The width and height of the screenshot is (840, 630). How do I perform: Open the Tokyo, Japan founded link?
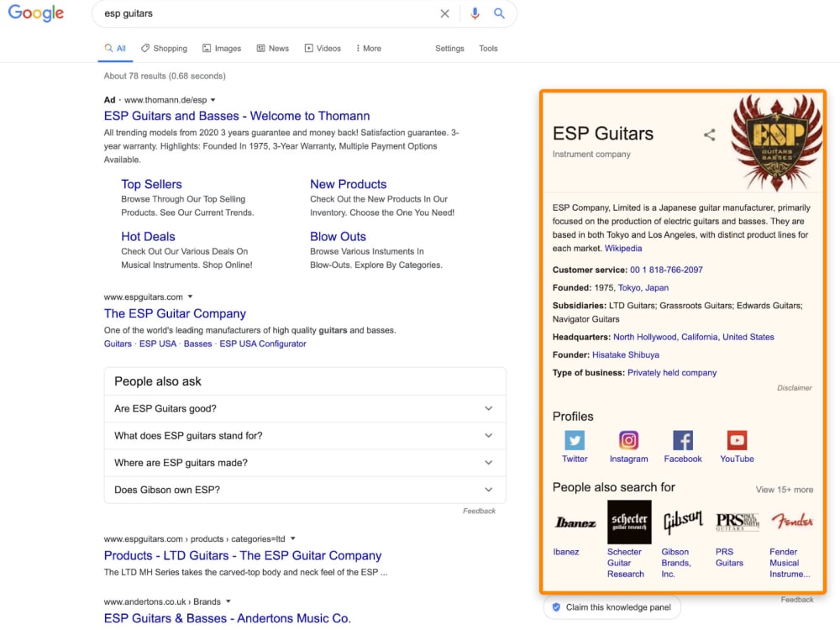(x=643, y=287)
